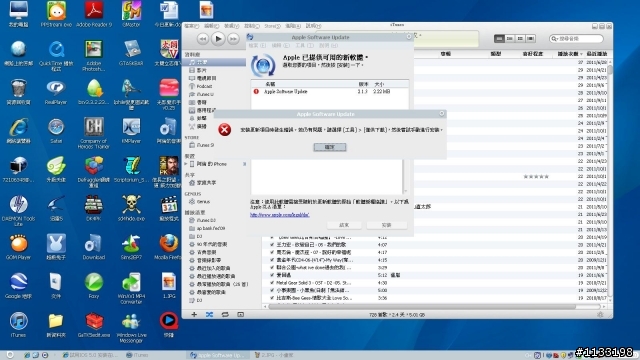This screenshot has height=360, width=640.
Task: Switch iTunes to Cover Flow view
Action: click(530, 38)
